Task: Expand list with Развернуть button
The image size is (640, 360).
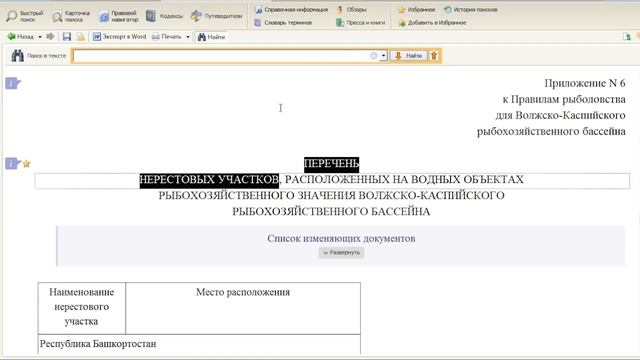Action: (x=341, y=253)
